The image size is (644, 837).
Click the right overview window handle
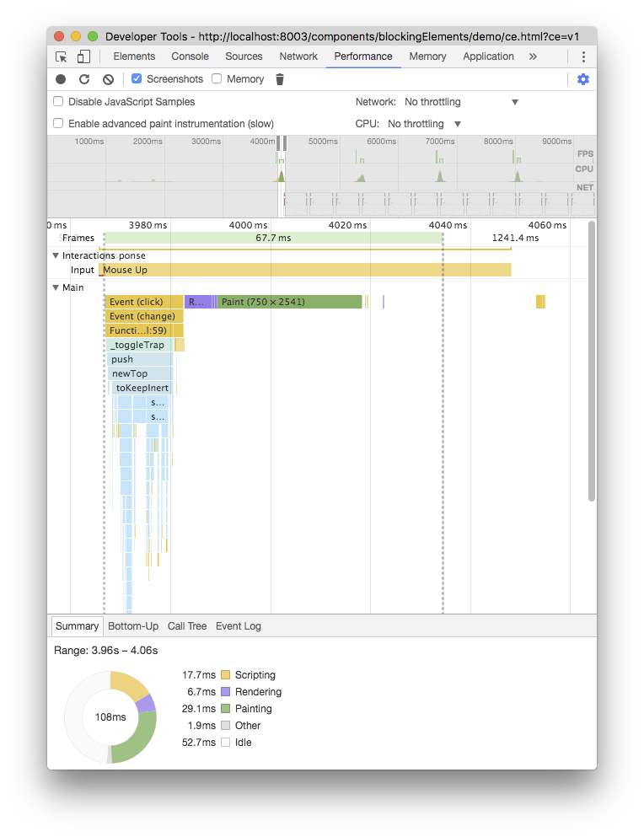pos(285,143)
